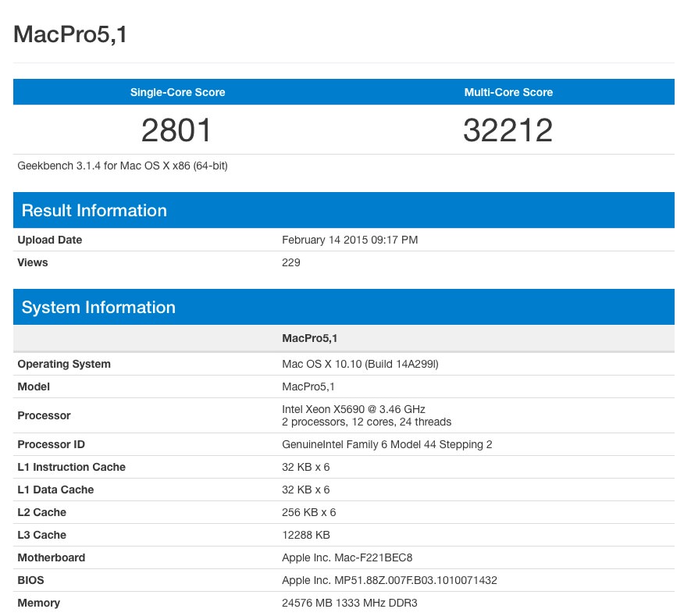Click the Upload Date label
The image size is (691, 616).
pos(50,240)
